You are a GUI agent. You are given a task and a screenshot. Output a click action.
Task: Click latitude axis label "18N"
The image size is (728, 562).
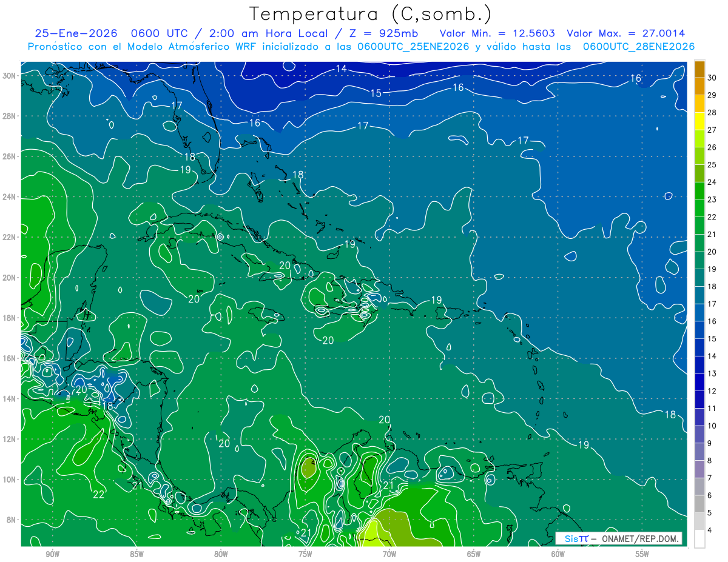coord(10,318)
